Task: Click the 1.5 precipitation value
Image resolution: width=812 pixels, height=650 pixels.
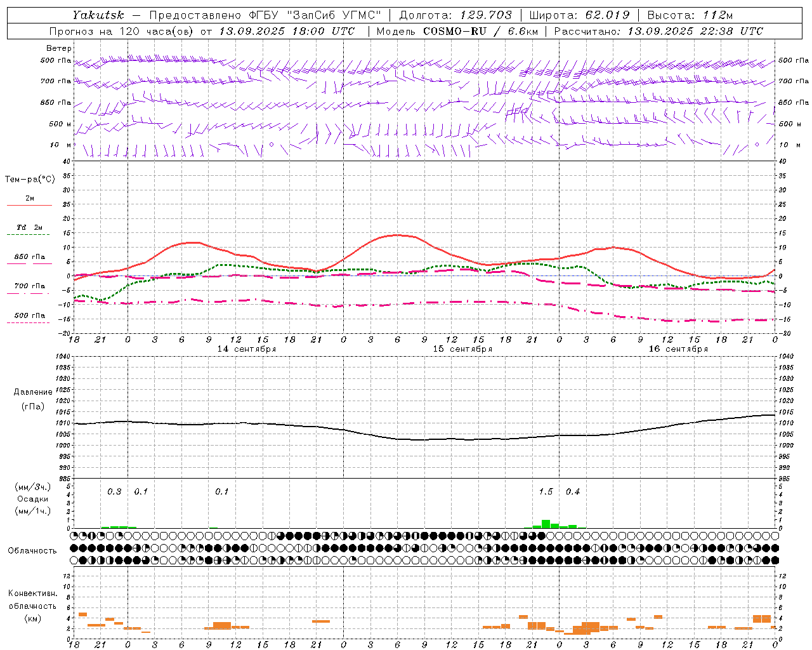Action: [x=546, y=492]
